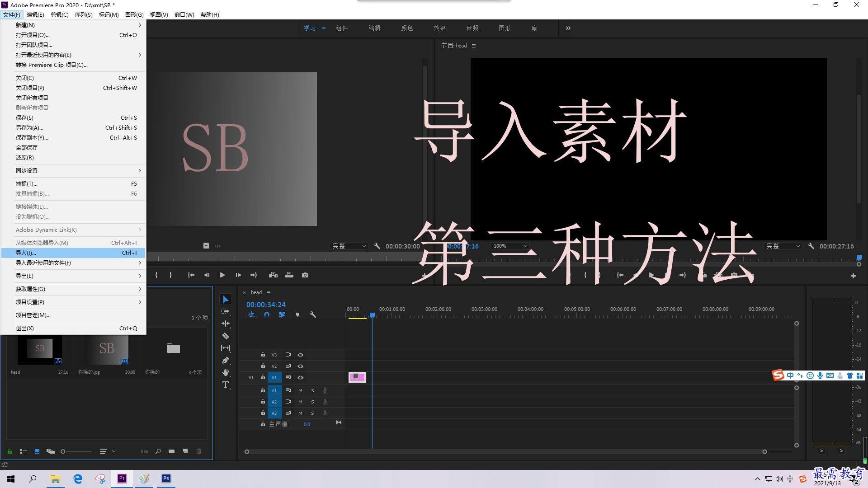Open program monitor zoom level 100% dropdown
The image size is (868, 488).
pyautogui.click(x=510, y=246)
